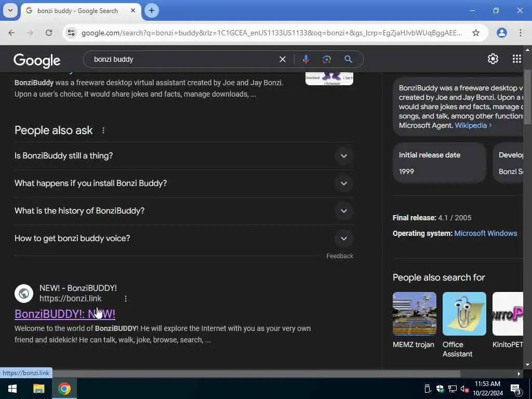Viewport: 532px width, 399px height.
Task: Open the tab search dropdown arrow
Action: (x=10, y=10)
